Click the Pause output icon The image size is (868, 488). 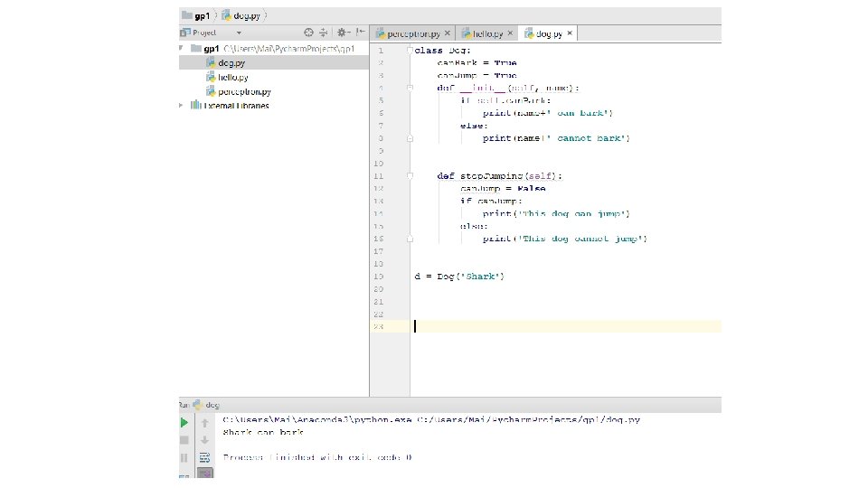click(184, 457)
